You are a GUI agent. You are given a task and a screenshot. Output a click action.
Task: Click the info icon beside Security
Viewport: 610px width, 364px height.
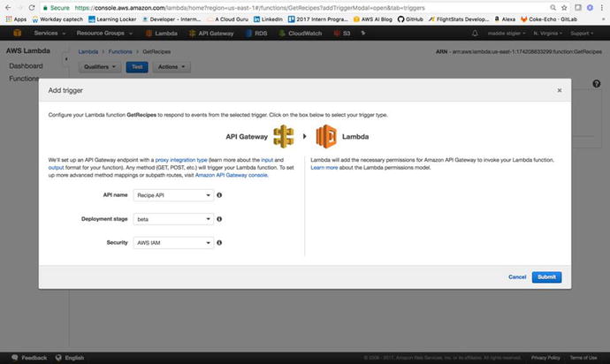pos(219,242)
